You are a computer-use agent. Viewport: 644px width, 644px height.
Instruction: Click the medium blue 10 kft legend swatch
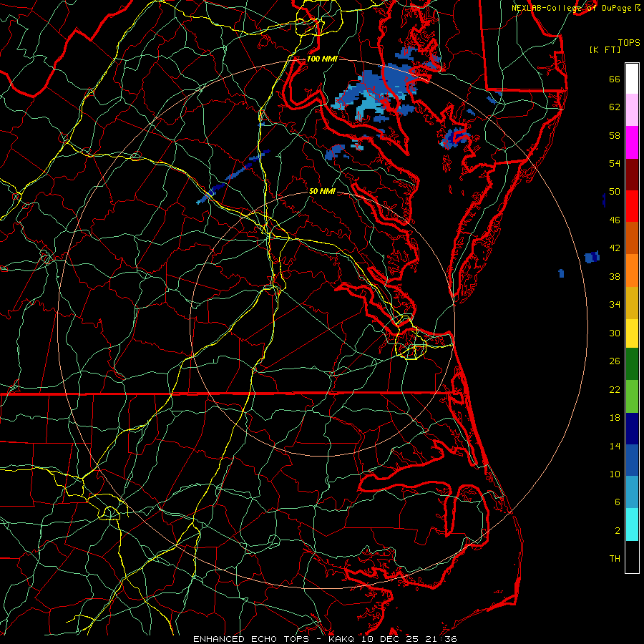point(632,460)
